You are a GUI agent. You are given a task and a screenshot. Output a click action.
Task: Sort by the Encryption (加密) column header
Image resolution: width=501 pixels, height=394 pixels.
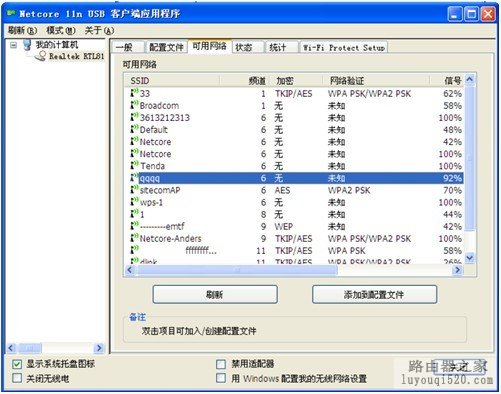[x=296, y=80]
